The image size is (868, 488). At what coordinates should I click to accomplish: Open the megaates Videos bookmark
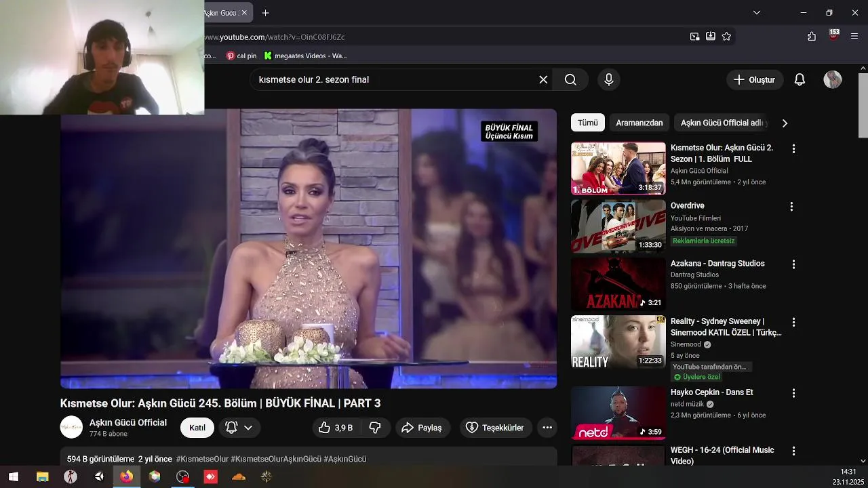(x=305, y=56)
